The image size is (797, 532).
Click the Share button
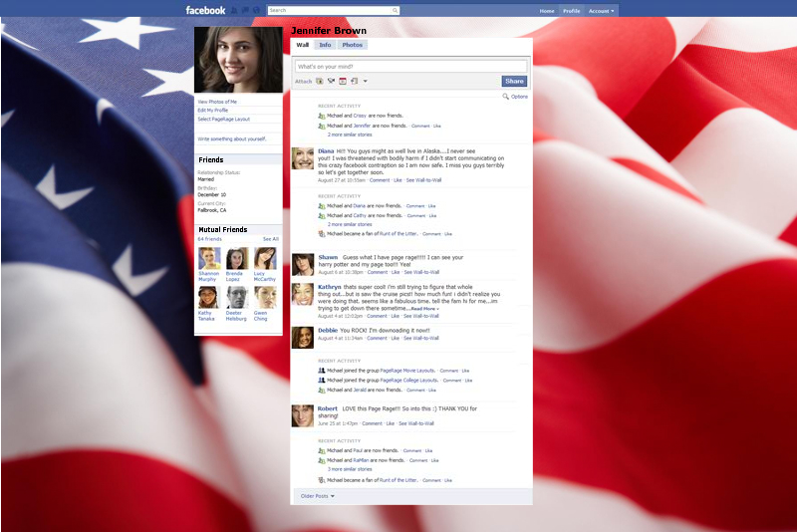(513, 81)
